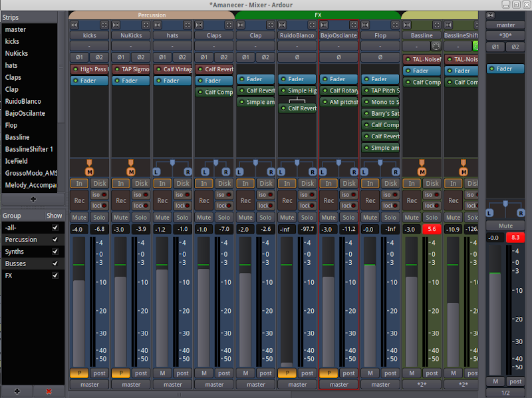This screenshot has width=532, height=398.
Task: Toggle TAL-NoiseMaker LED on Bassline strip
Action: (408, 59)
